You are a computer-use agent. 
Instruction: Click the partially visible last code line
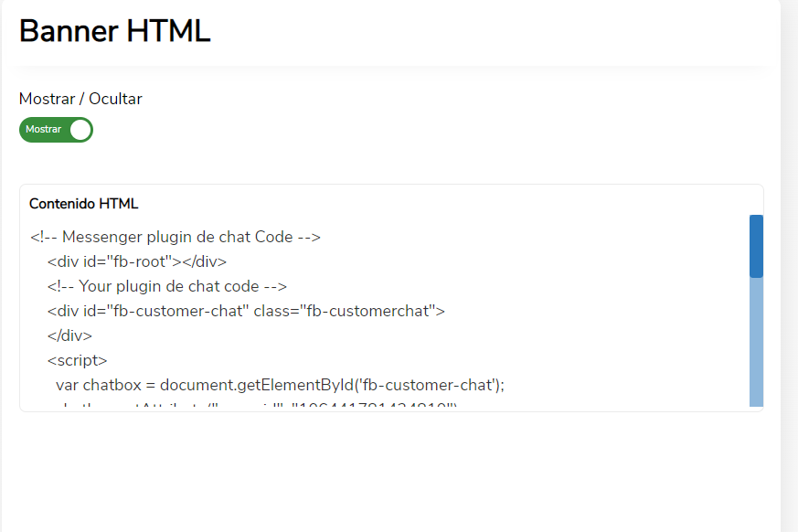(x=257, y=405)
